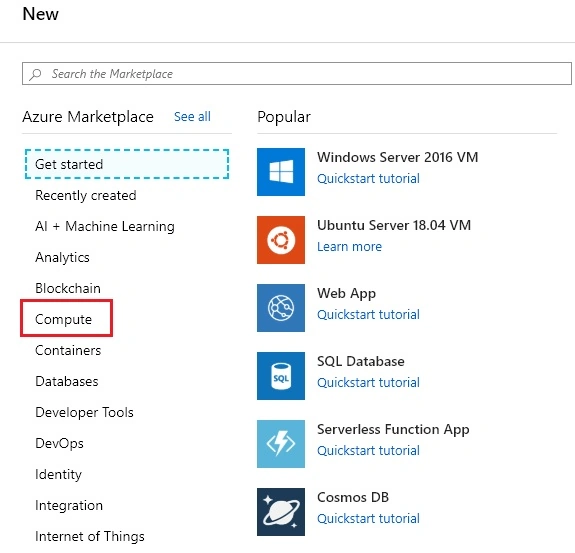Select the Get started category

(x=127, y=164)
